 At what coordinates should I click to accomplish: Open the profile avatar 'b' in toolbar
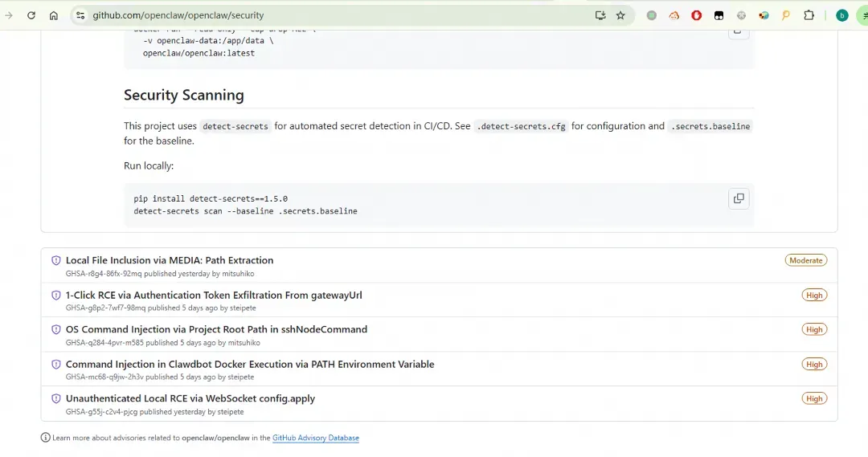tap(841, 15)
